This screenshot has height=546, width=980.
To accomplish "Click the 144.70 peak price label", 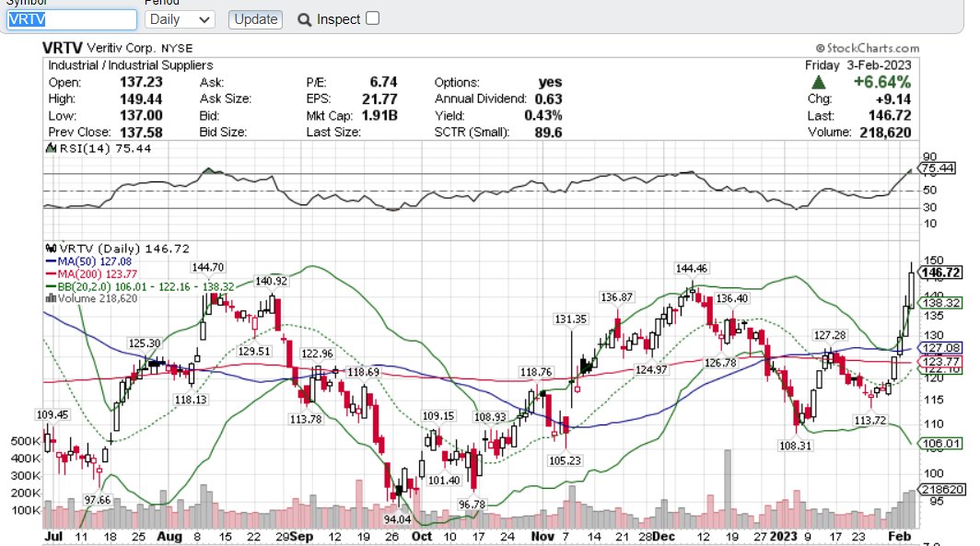I will pyautogui.click(x=207, y=267).
